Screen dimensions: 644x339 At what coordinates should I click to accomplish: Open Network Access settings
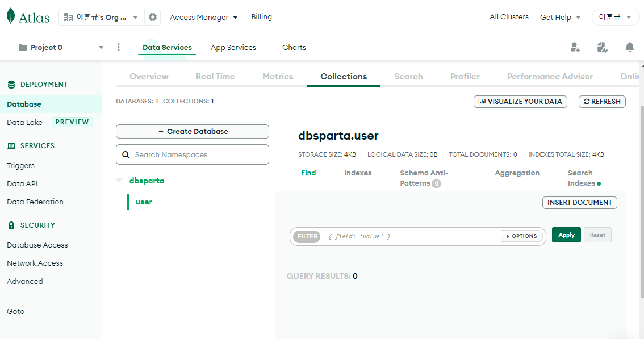[35, 263]
